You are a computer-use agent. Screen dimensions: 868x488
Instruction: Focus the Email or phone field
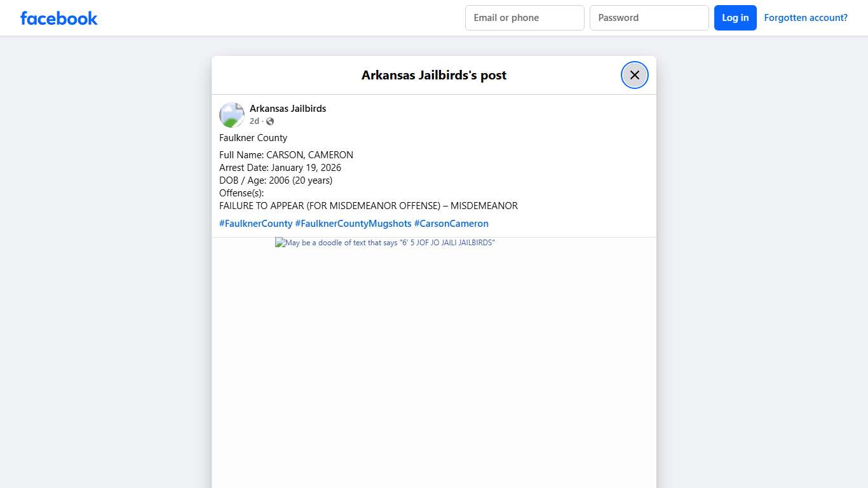click(524, 18)
